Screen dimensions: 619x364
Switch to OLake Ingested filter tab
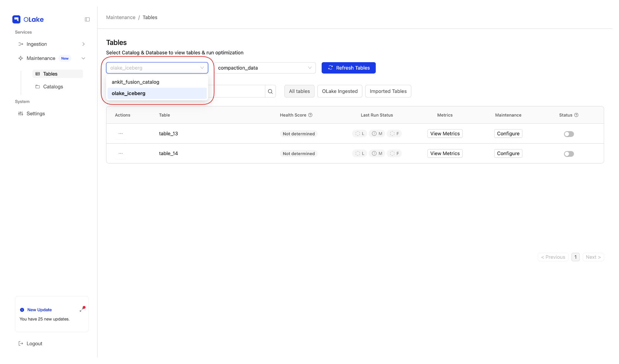339,91
